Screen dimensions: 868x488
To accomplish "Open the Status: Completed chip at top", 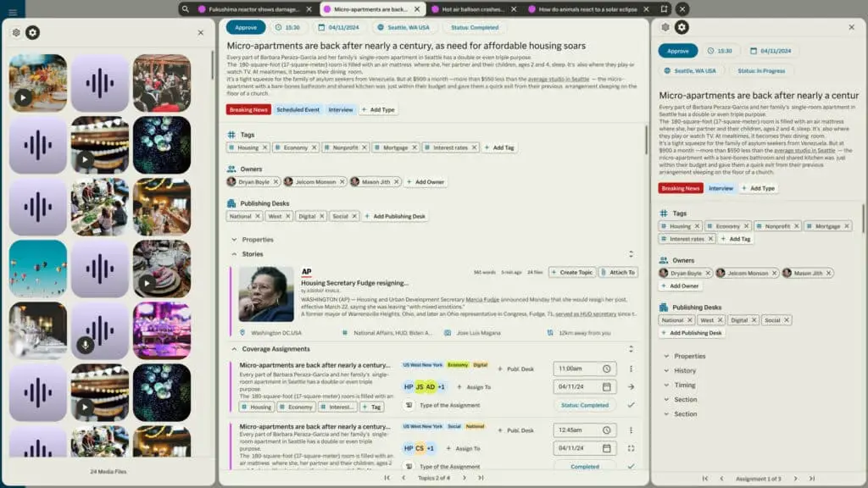I will [475, 27].
